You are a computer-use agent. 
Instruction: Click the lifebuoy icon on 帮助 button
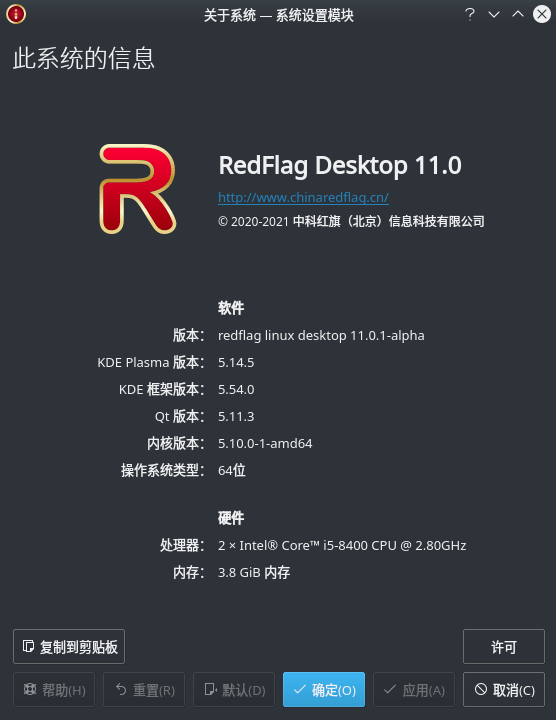click(x=30, y=689)
